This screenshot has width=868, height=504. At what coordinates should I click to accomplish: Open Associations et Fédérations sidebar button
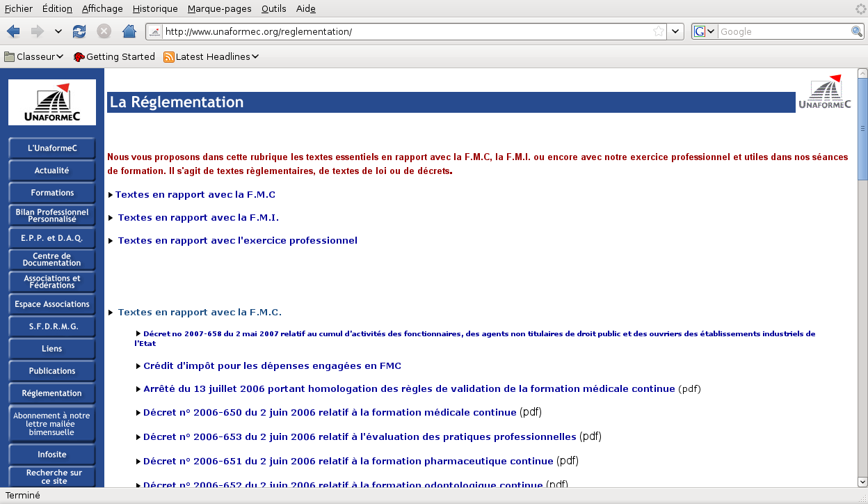point(52,282)
